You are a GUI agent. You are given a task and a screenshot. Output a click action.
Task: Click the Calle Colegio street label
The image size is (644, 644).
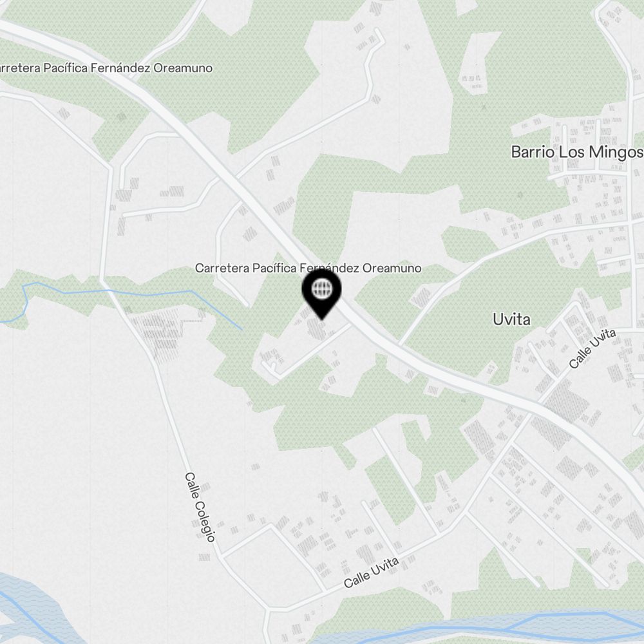coord(200,507)
